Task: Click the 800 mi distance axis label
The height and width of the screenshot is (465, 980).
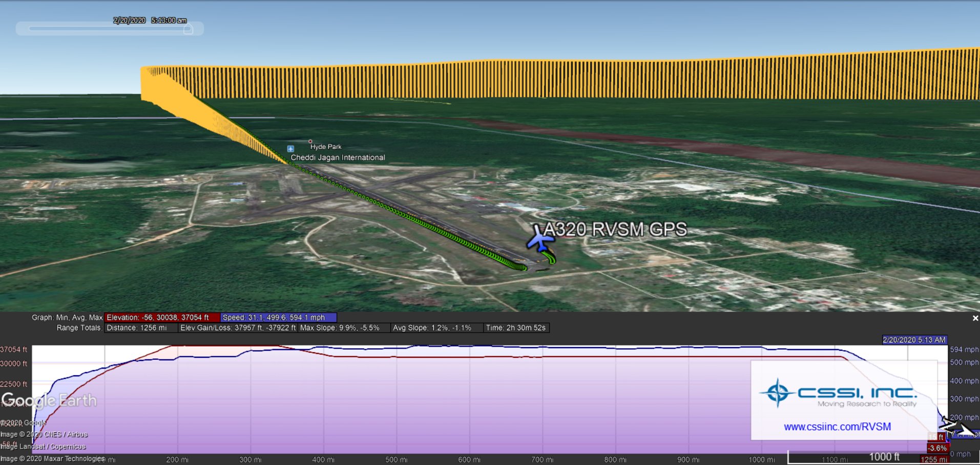Action: pyautogui.click(x=615, y=459)
